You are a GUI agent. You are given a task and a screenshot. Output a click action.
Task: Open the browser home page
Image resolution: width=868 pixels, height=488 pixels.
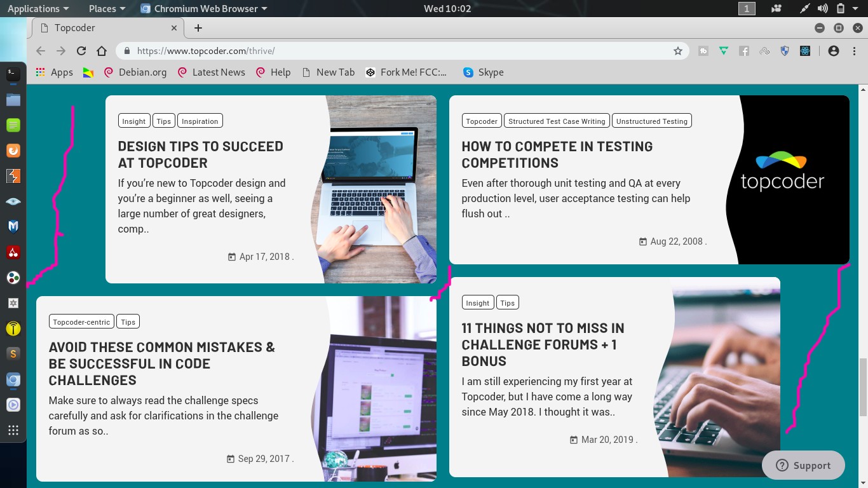pyautogui.click(x=102, y=51)
